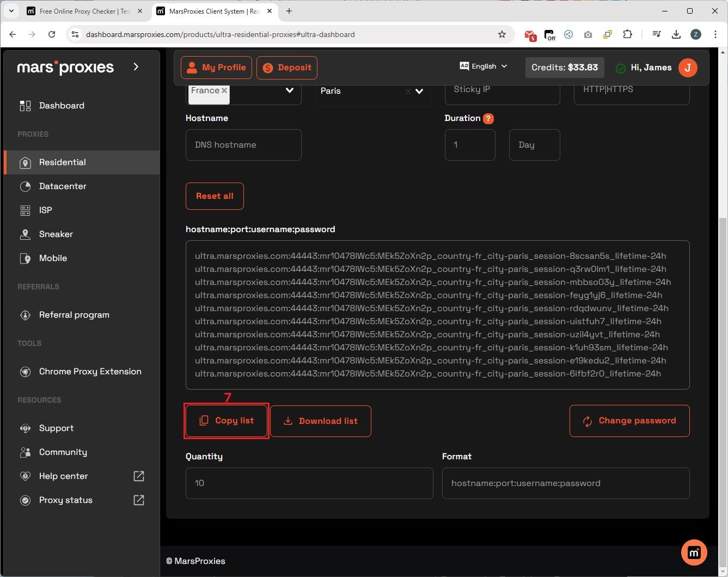
Task: Close the Free Online Proxy Checker tab
Action: point(139,11)
